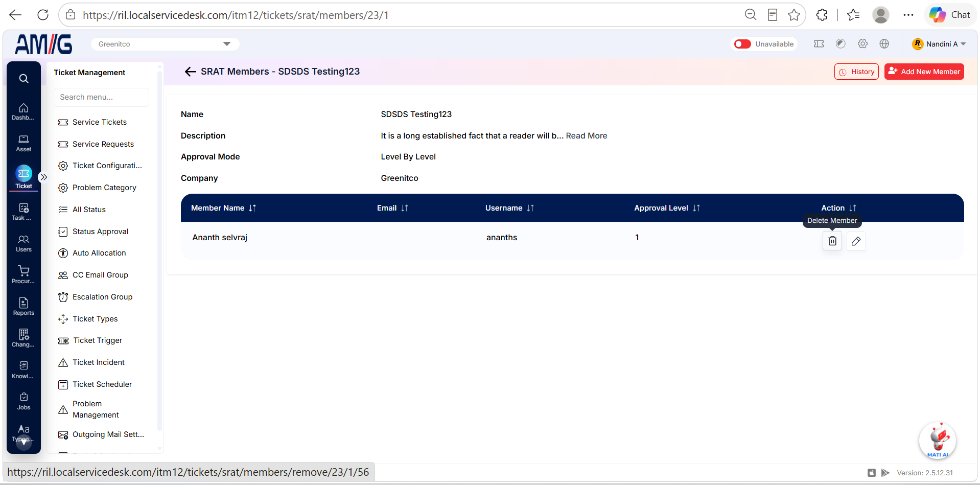Open the Greenitco company dropdown
Image resolution: width=980 pixels, height=485 pixels.
click(165, 44)
